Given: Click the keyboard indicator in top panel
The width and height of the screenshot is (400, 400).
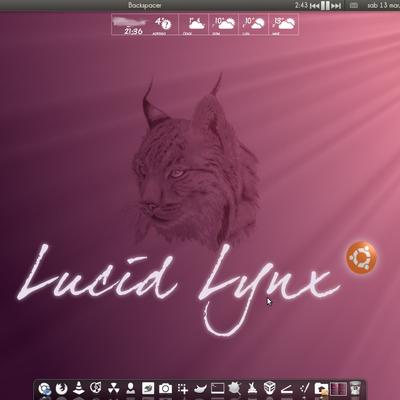Looking at the screenshot, I should pyautogui.click(x=354, y=5).
